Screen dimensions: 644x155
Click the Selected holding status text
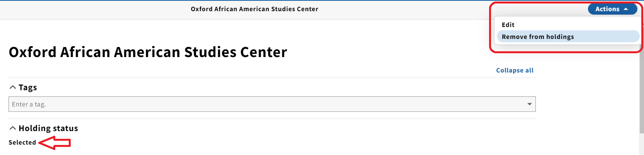22,142
